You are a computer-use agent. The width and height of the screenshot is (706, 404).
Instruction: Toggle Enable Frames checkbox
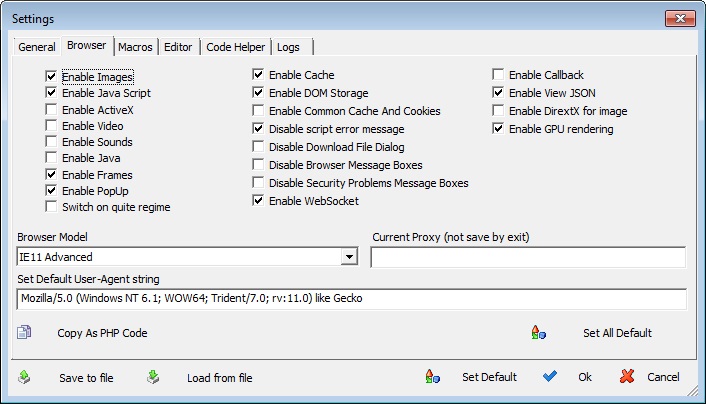[51, 174]
